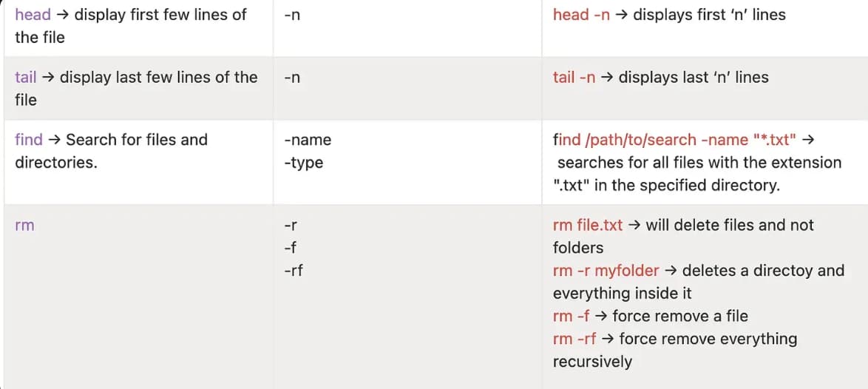The width and height of the screenshot is (868, 389).
Task: Click the "-f" option in the rm options cell
Action: click(291, 248)
